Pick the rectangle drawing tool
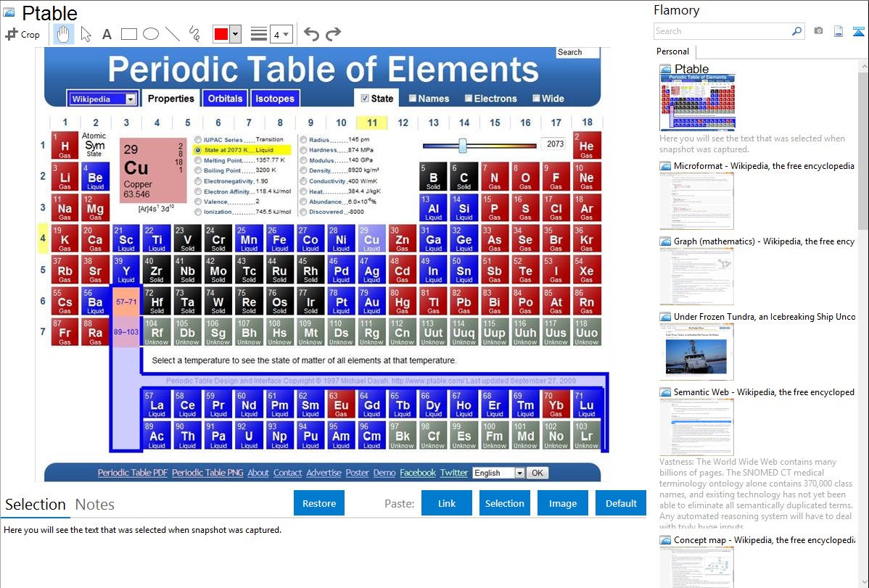The image size is (869, 588). [x=128, y=34]
